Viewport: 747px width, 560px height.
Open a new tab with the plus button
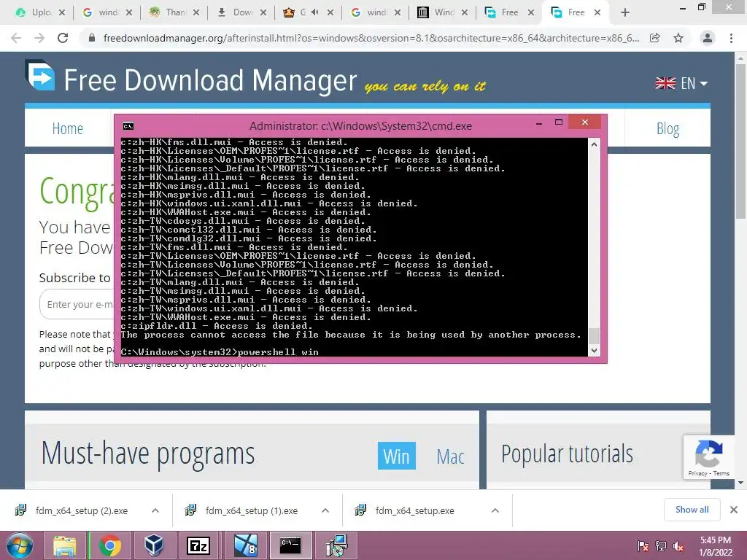coord(625,12)
